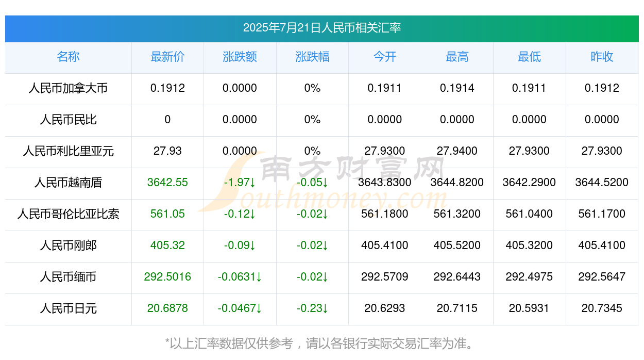Select the row name '人民币加拿大币'
This screenshot has height=360, width=644.
[x=68, y=88]
